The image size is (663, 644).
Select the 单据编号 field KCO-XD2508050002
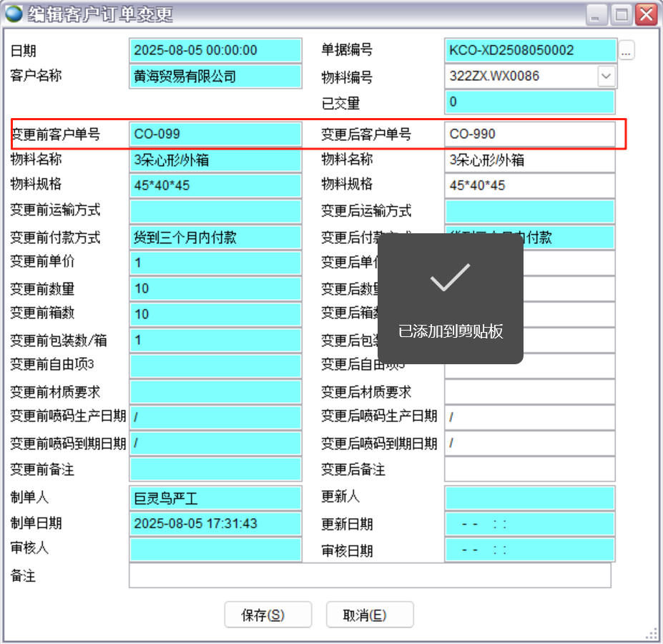point(529,51)
